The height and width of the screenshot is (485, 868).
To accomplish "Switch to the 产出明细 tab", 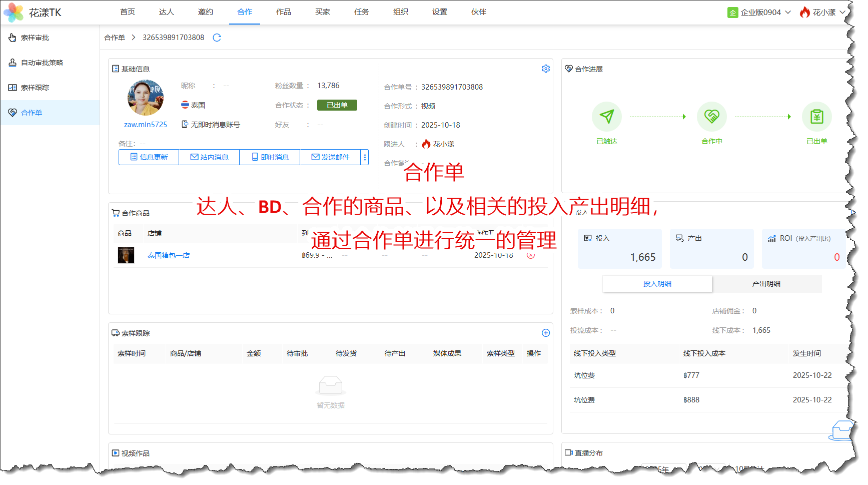I will pyautogui.click(x=766, y=284).
